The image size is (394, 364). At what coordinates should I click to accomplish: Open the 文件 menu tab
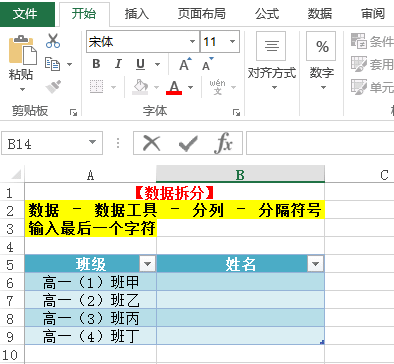pos(25,14)
